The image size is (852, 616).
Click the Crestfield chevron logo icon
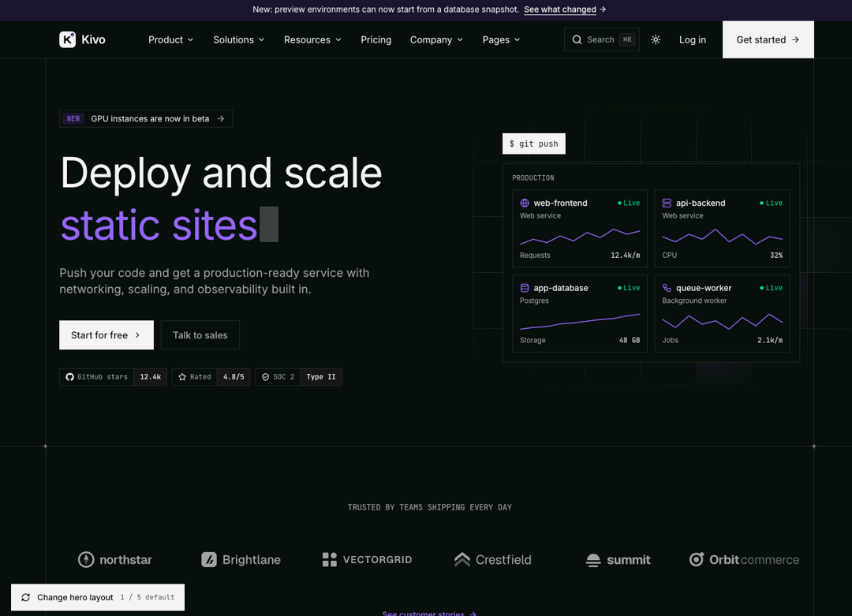click(462, 559)
